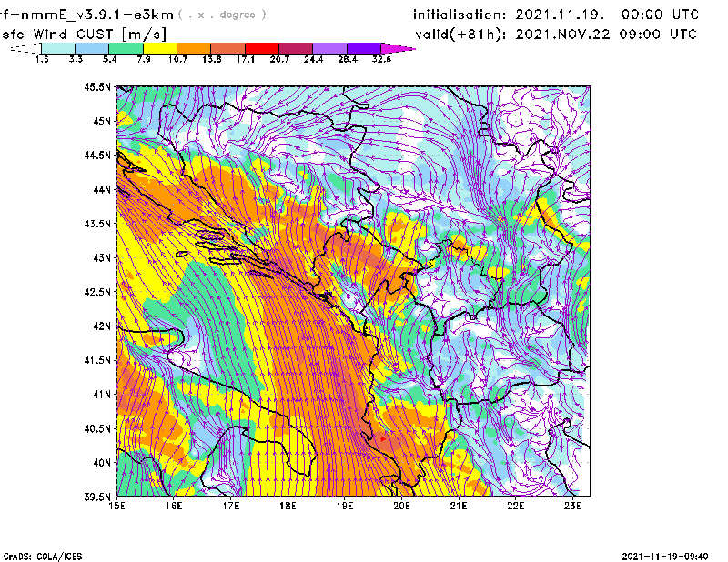Click the latitude label "41N"
Screen dimensions: 728x562
(102, 395)
